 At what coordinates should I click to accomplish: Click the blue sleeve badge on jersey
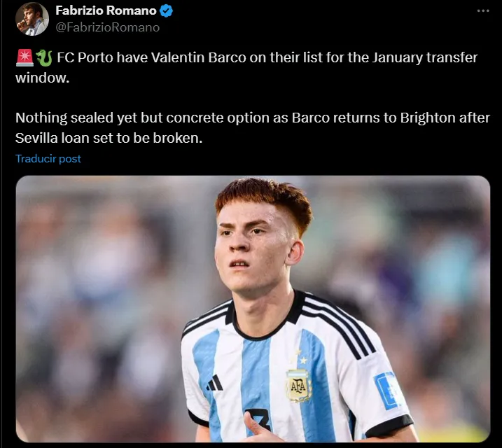click(x=386, y=391)
